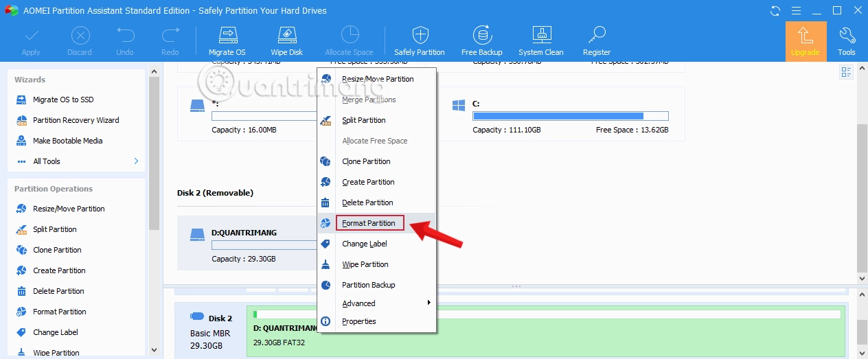Image resolution: width=868 pixels, height=359 pixels.
Task: Open the title bar hamburger menu
Action: tap(797, 10)
